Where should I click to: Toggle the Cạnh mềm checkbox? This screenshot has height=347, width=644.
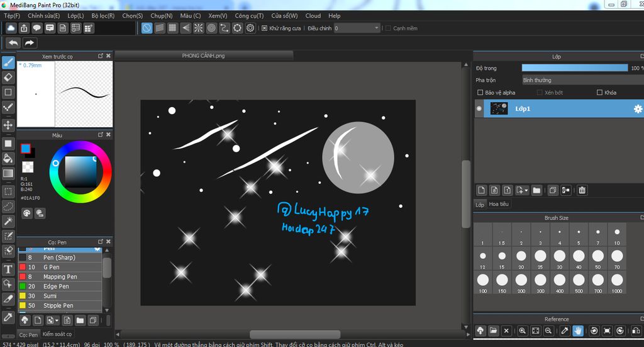pos(388,28)
